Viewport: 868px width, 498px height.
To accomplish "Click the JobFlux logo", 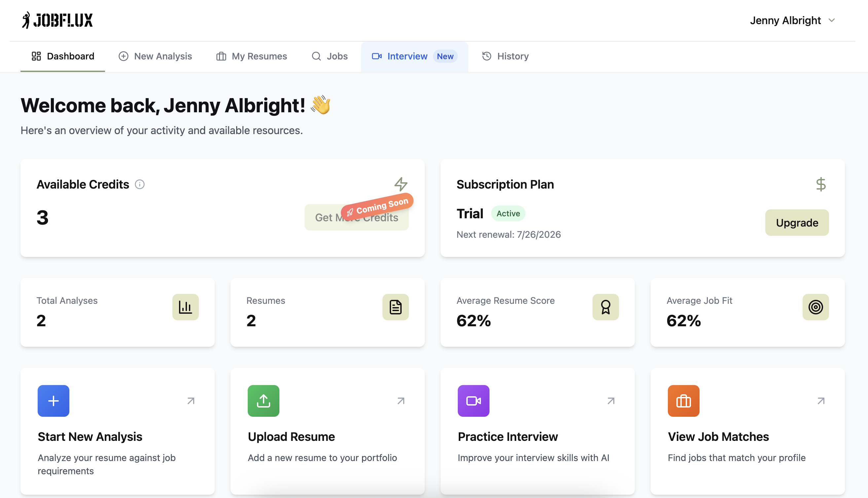I will (x=57, y=20).
